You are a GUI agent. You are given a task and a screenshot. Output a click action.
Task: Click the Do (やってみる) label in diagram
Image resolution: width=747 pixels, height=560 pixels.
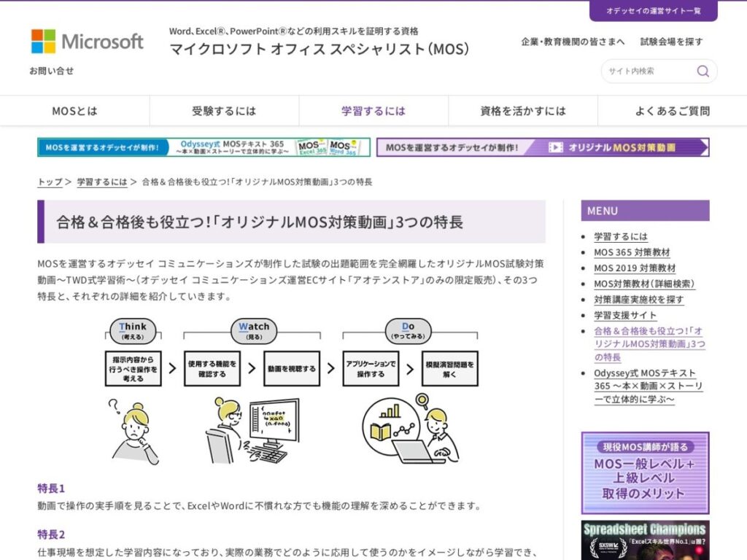[409, 331]
